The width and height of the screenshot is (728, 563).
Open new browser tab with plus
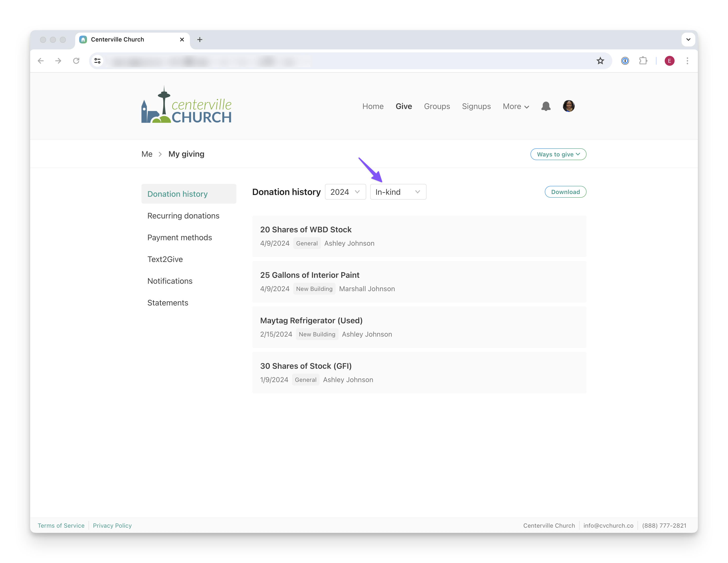point(200,40)
